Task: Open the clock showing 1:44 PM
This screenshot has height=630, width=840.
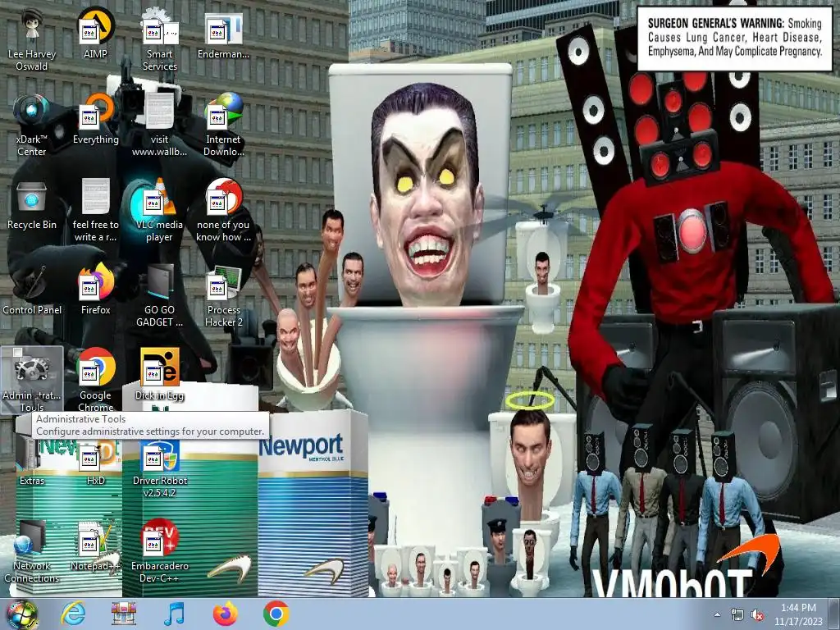Action: (798, 614)
